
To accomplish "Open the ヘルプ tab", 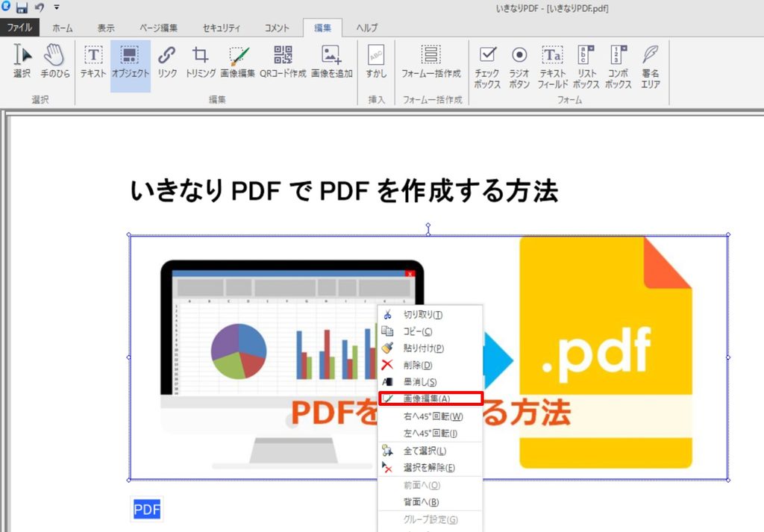I will click(366, 28).
